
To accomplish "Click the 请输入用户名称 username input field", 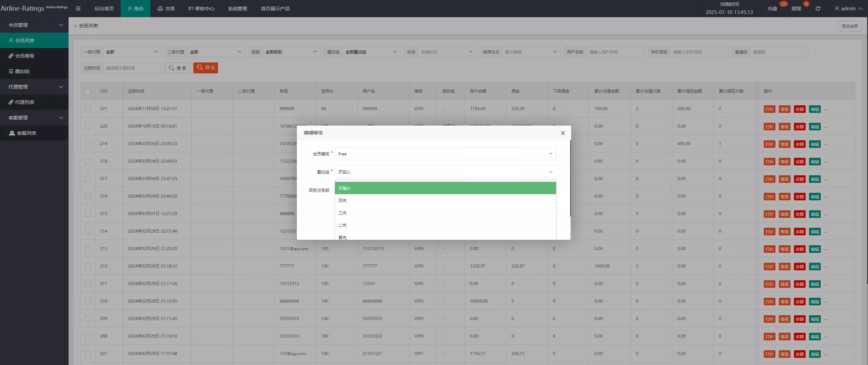I will click(615, 52).
